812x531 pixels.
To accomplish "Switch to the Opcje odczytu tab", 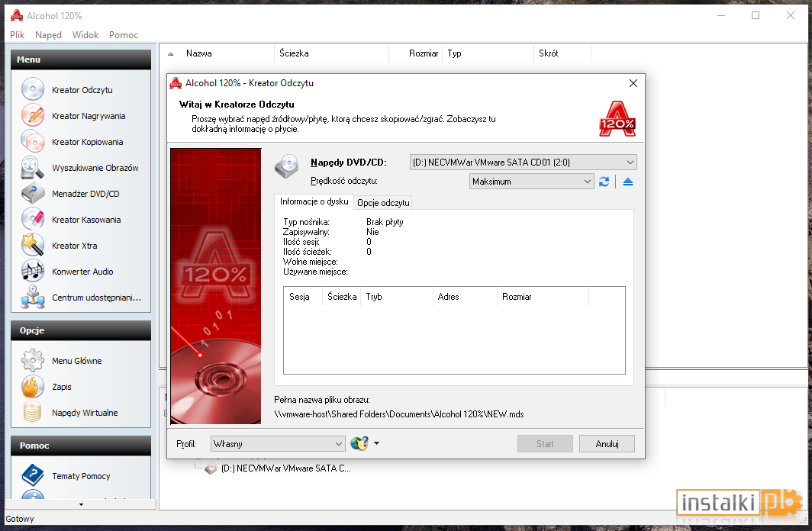I will point(383,202).
